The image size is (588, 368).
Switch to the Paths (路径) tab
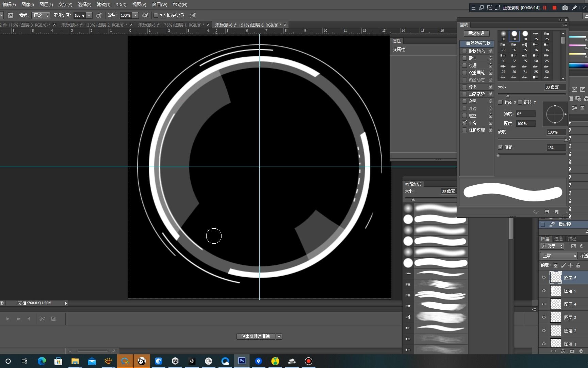pos(572,239)
